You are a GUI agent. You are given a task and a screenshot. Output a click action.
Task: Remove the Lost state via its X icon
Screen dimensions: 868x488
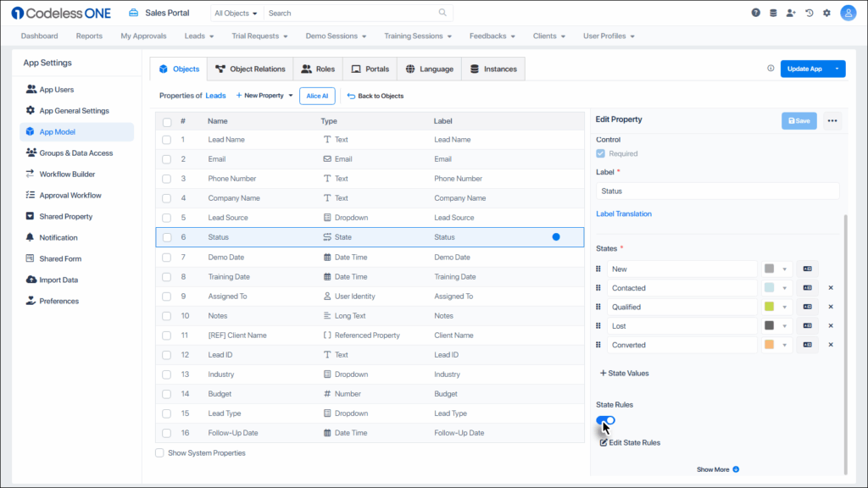click(x=831, y=326)
